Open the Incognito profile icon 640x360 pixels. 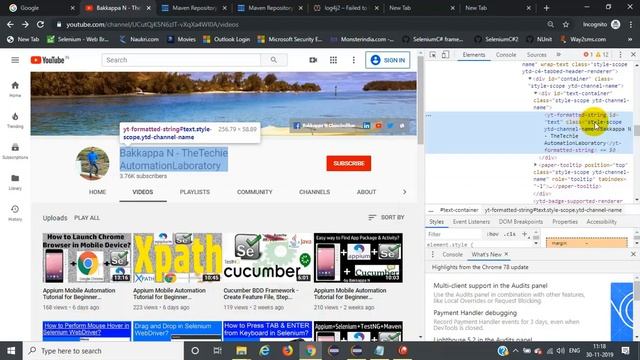pyautogui.click(x=616, y=24)
